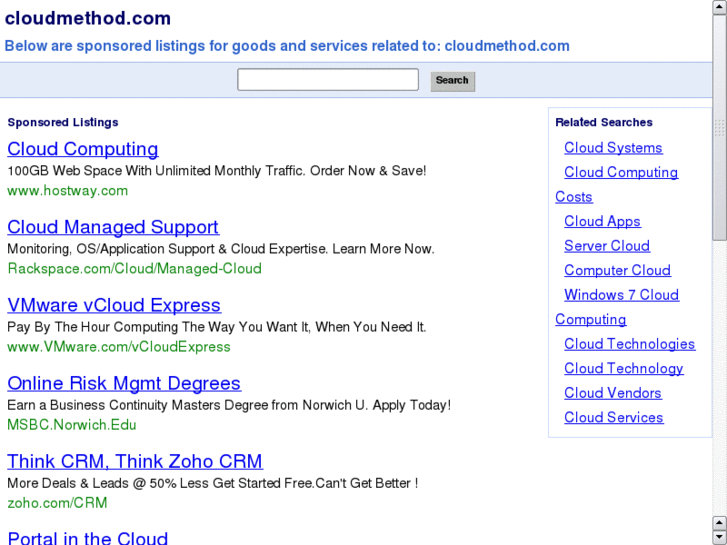Open the Portal in the Cloud listing

tap(88, 537)
